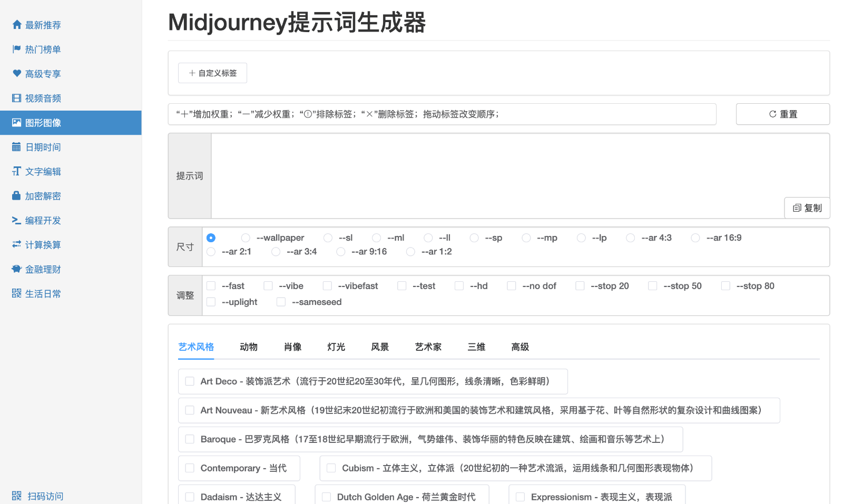Enable the --fast adjustment checkbox
The height and width of the screenshot is (504, 843).
click(x=211, y=286)
